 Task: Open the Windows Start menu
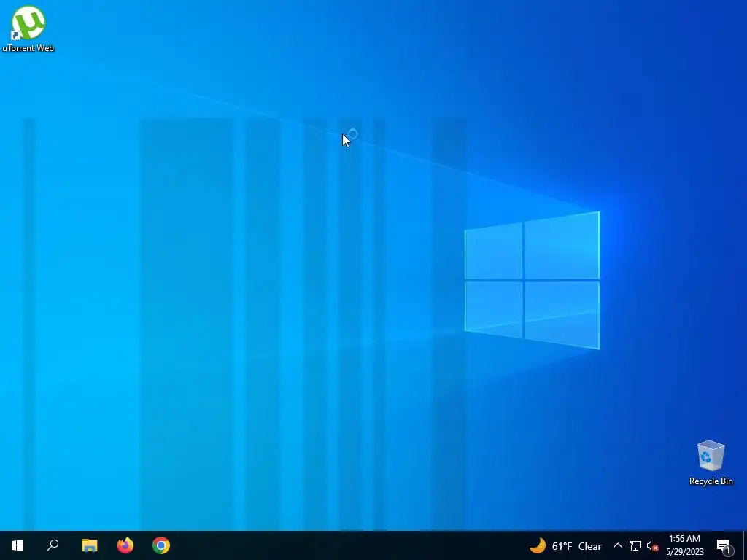coord(18,545)
